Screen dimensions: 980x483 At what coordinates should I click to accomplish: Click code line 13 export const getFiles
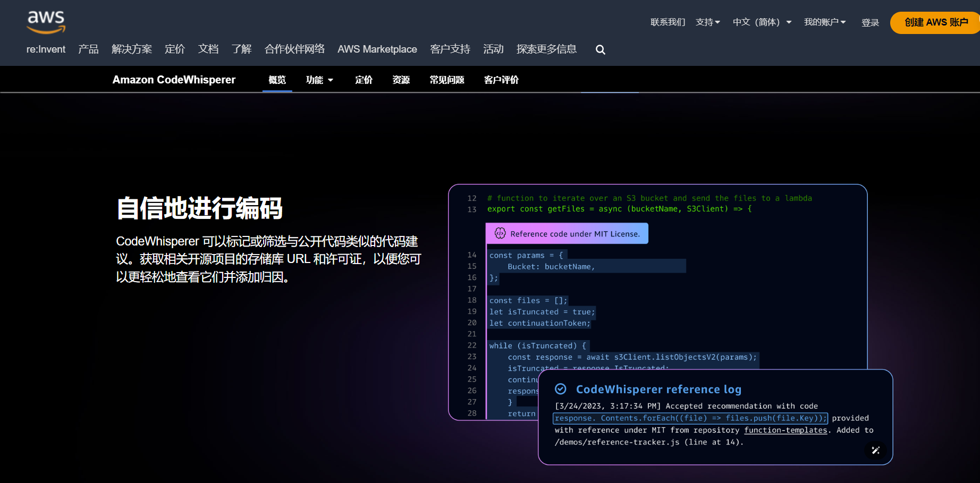click(x=620, y=209)
